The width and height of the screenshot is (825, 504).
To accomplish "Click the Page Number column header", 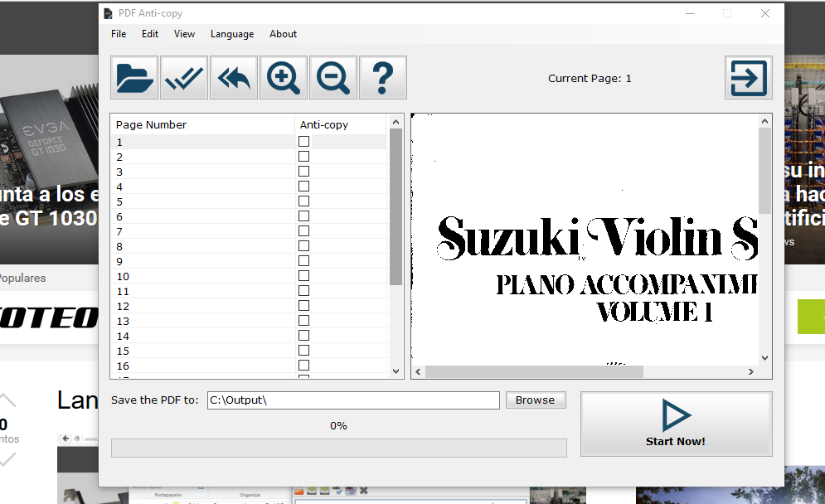I will coord(202,124).
